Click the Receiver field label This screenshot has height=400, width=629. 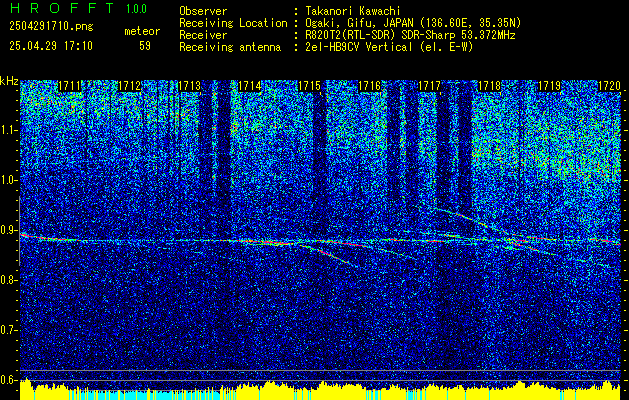[203, 35]
